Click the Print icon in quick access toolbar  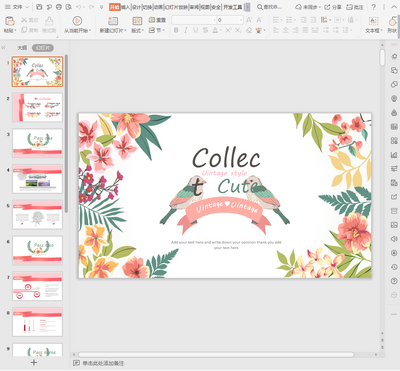pos(59,7)
